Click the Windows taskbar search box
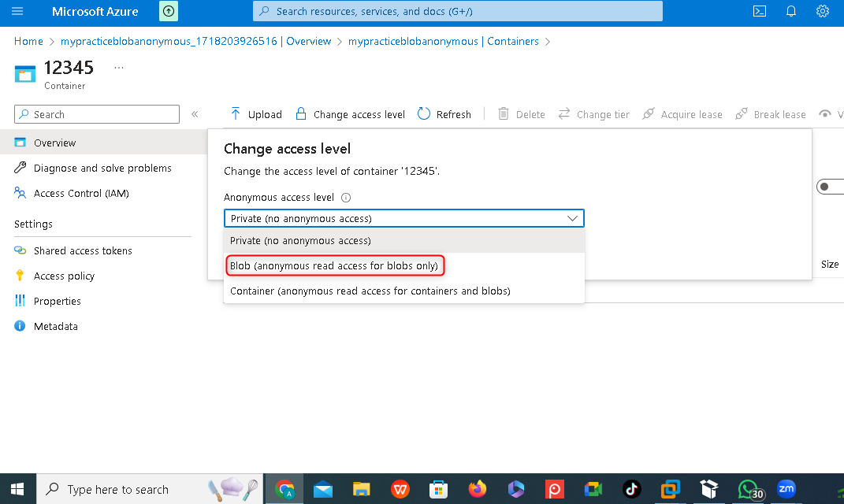 (x=150, y=489)
